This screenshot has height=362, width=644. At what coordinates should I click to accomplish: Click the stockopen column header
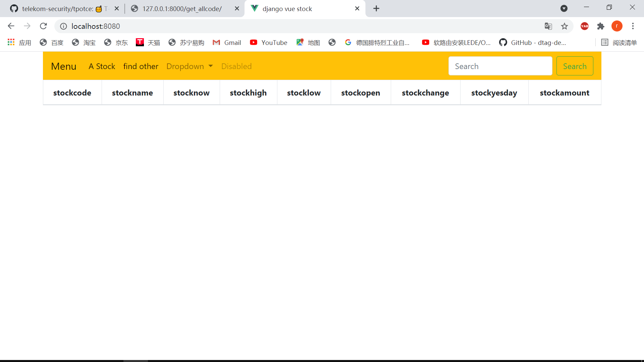click(x=361, y=93)
